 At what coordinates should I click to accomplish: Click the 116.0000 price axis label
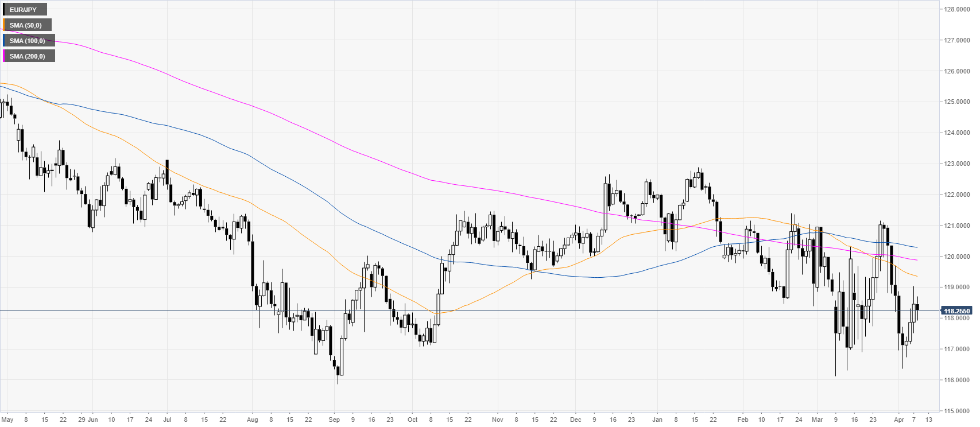point(957,380)
